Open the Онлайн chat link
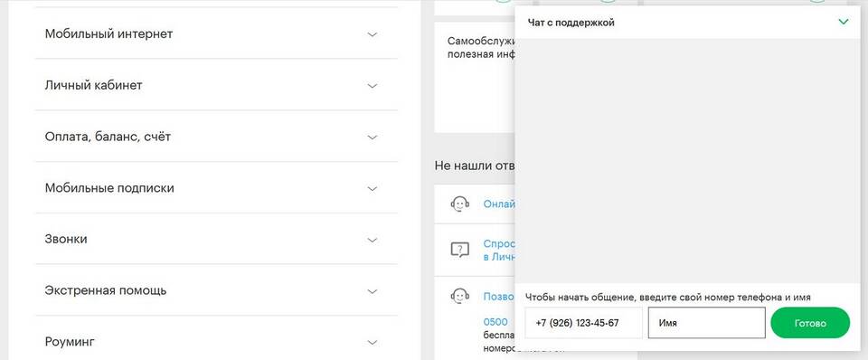 499,204
